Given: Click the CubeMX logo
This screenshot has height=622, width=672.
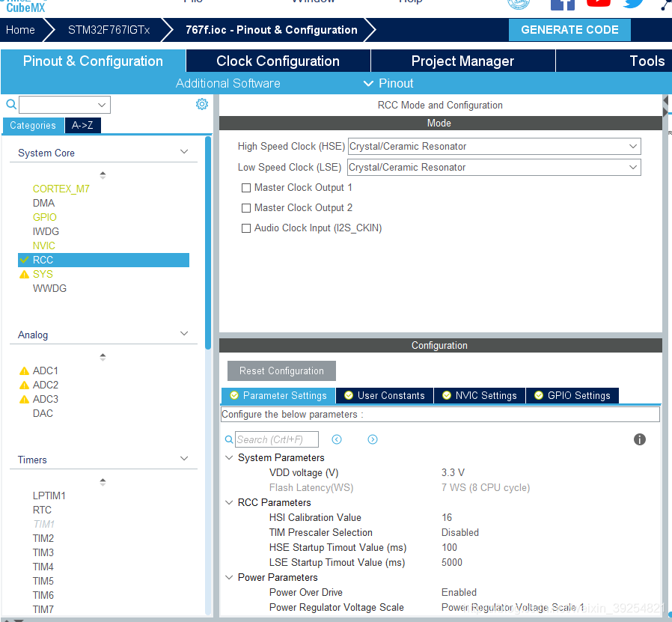Looking at the screenshot, I should pyautogui.click(x=25, y=6).
